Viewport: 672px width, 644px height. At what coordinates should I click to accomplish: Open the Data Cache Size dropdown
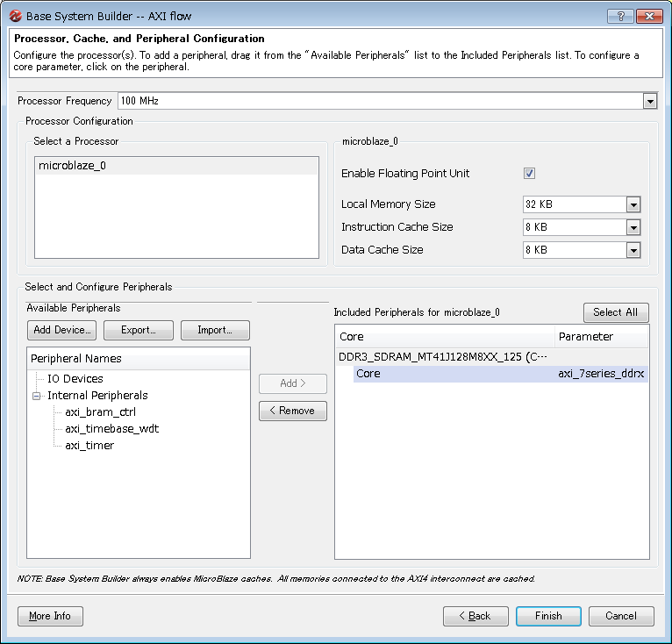(x=633, y=250)
